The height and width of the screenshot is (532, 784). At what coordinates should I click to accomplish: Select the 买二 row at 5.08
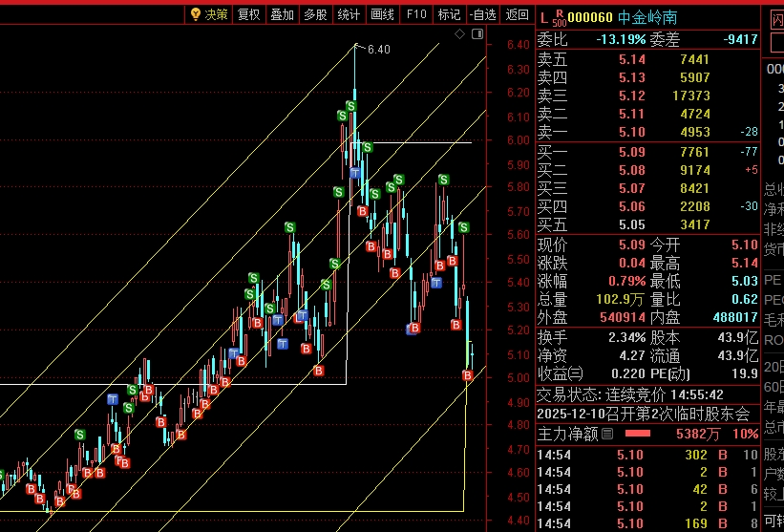(x=647, y=170)
